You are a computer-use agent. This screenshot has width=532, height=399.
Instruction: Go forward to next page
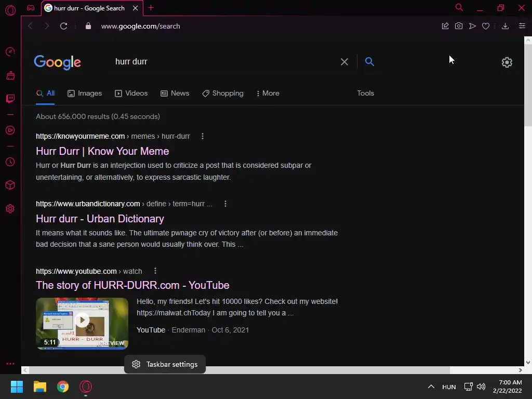point(47,26)
